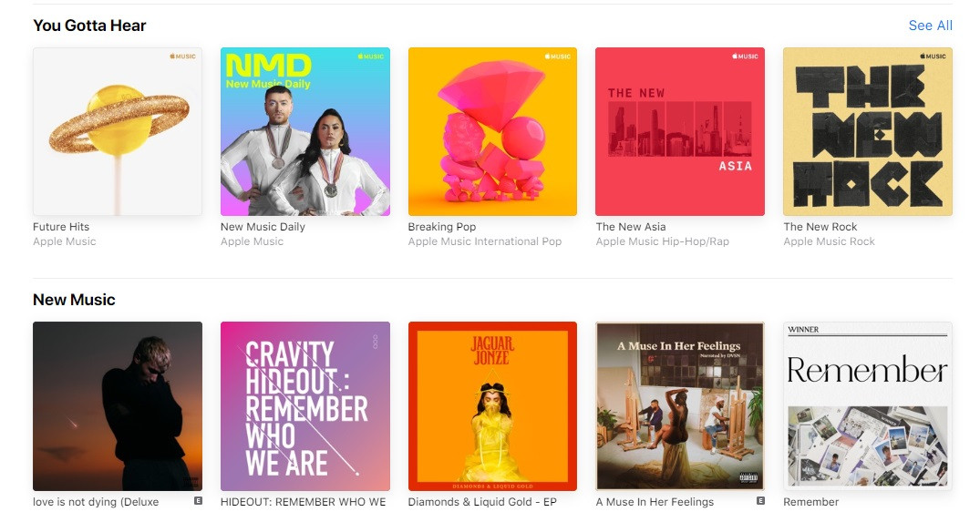Screen dimensions: 980x512
Task: Click the Explicit badge beside A Muse In Her Feelings
Action: tap(760, 501)
